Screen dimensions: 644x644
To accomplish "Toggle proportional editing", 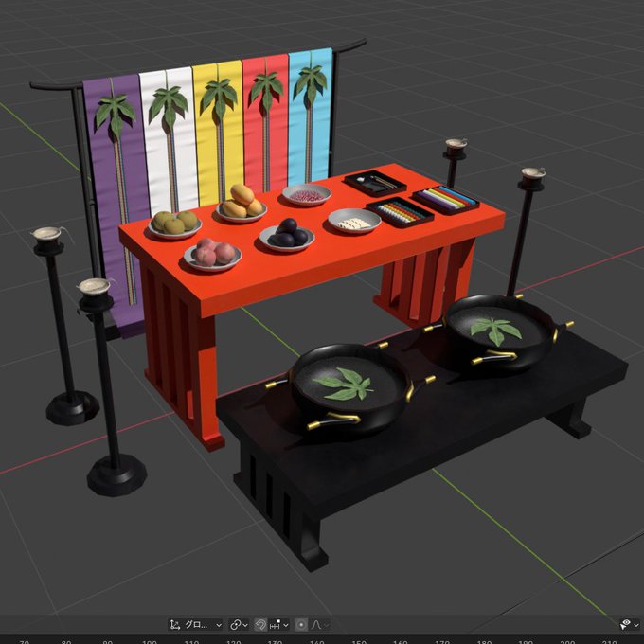I will pos(301,625).
